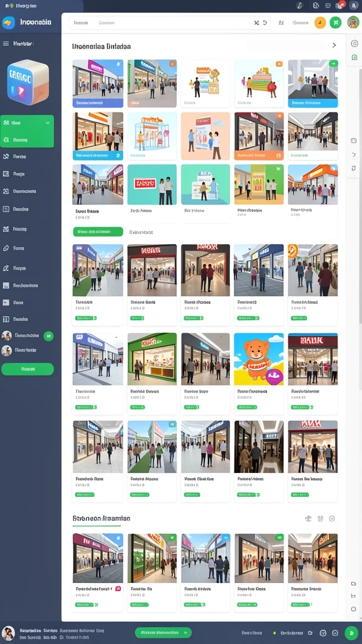This screenshot has height=644, width=362.
Task: Click the green button under the first third-row card
Action: pyautogui.click(x=98, y=231)
